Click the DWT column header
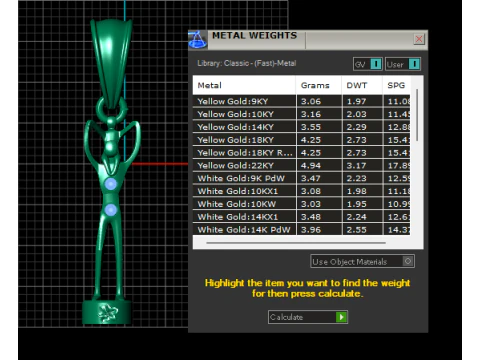Image resolution: width=480 pixels, height=360 pixels. [362, 85]
